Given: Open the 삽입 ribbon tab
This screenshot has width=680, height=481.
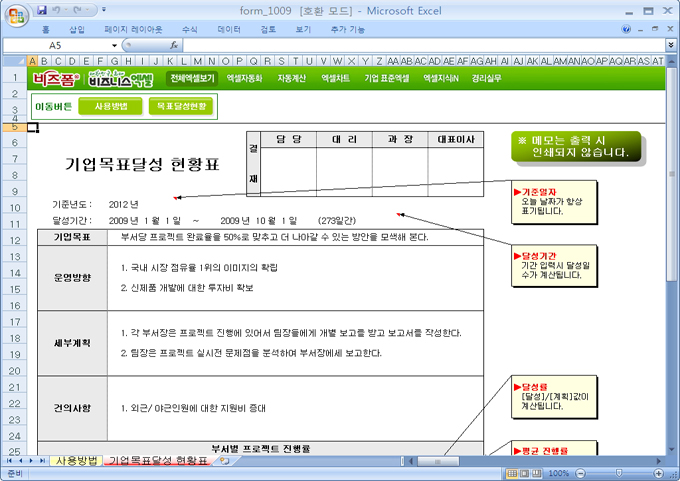Looking at the screenshot, I should 77,29.
